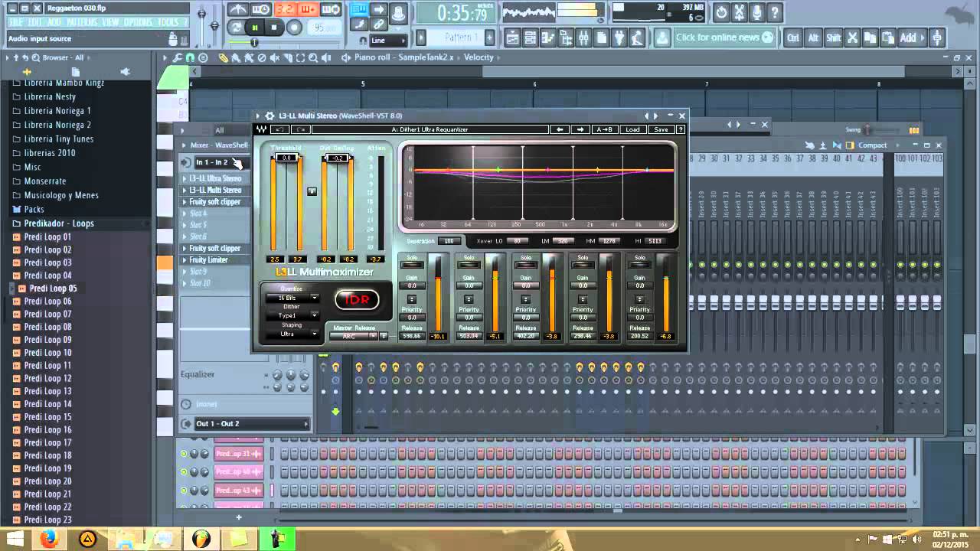This screenshot has width=980, height=551.
Task: Toggle the metronome button
Action: click(x=239, y=10)
